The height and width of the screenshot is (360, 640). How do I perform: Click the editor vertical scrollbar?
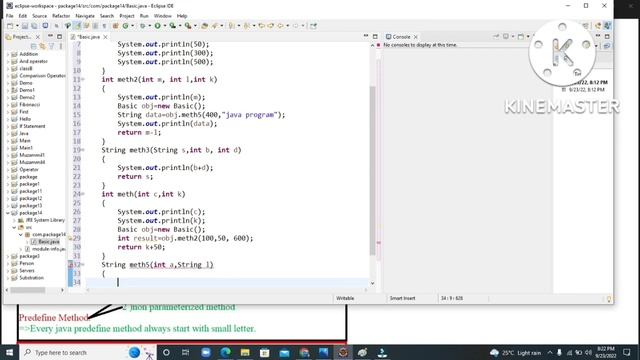pyautogui.click(x=373, y=170)
